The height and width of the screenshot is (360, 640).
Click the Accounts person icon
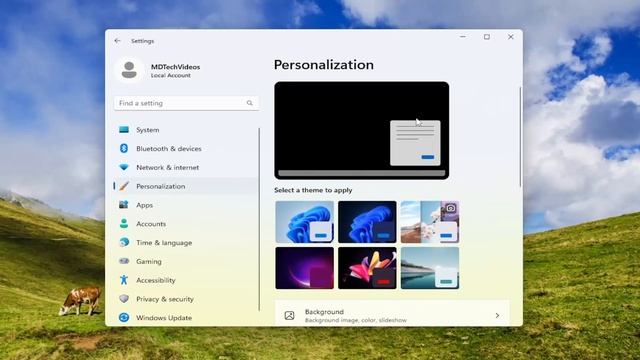[124, 224]
